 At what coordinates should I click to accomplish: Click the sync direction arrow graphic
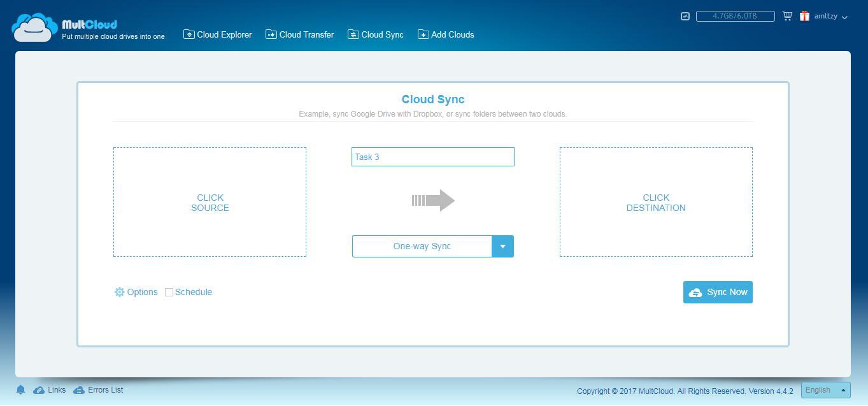(433, 200)
